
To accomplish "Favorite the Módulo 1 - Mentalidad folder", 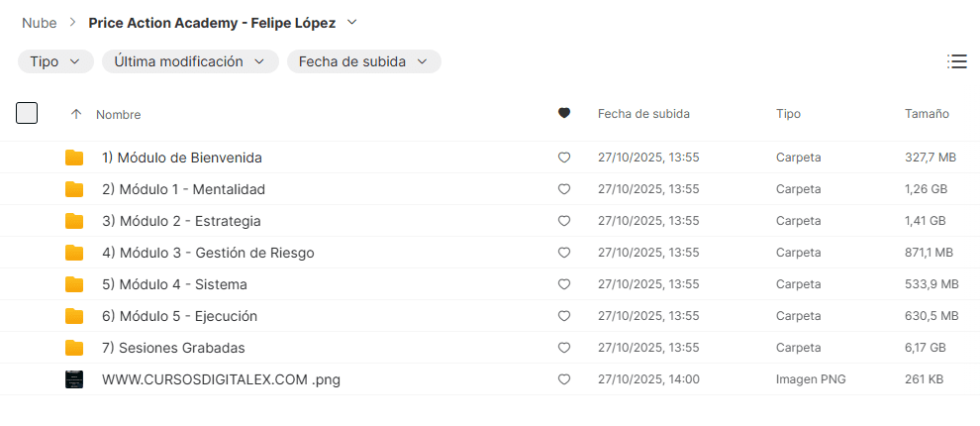I will click(x=564, y=189).
